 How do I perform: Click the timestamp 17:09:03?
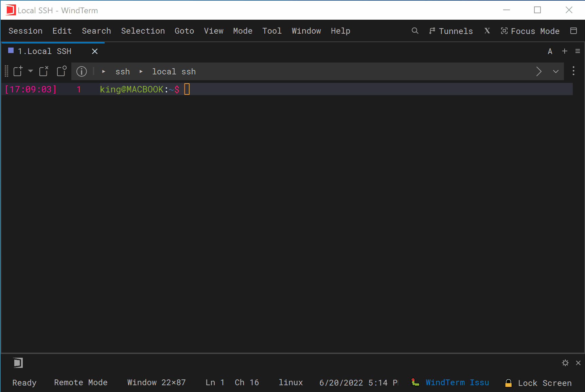pyautogui.click(x=31, y=89)
